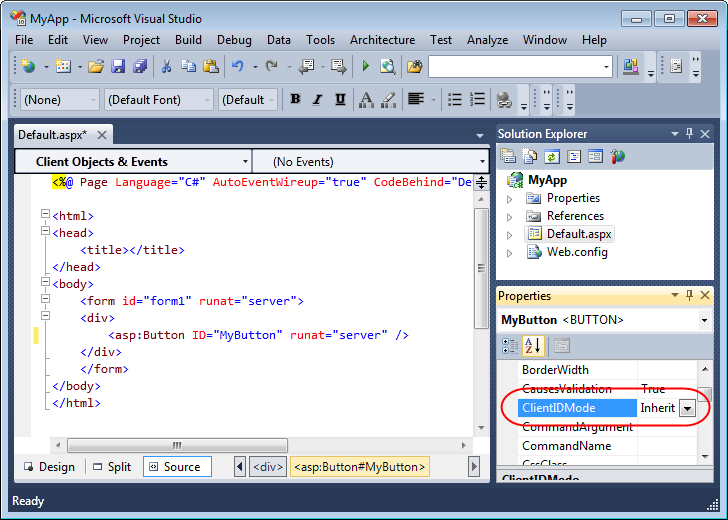Click the code editor horizontal scrollbar thumb
Image resolution: width=728 pixels, height=520 pixels.
[177, 445]
